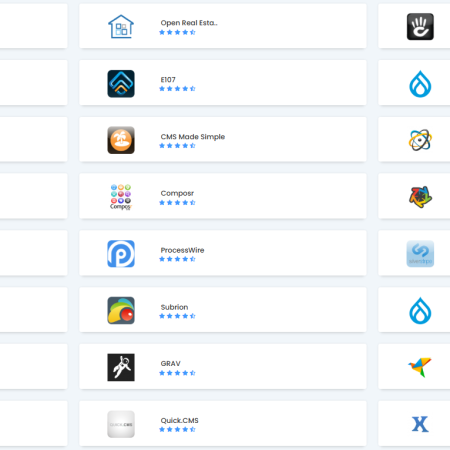Open the GRAV title text
Viewport: 450px width, 450px height.
point(170,364)
